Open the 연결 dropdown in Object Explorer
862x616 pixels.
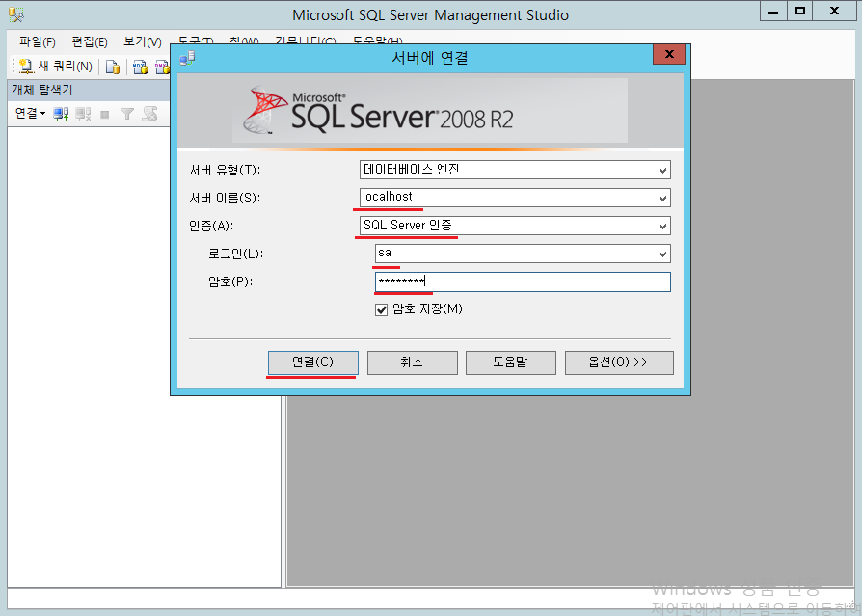[x=30, y=114]
